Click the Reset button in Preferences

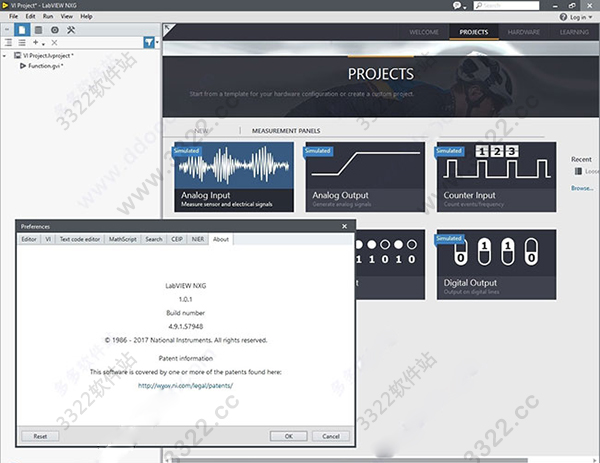click(x=40, y=436)
